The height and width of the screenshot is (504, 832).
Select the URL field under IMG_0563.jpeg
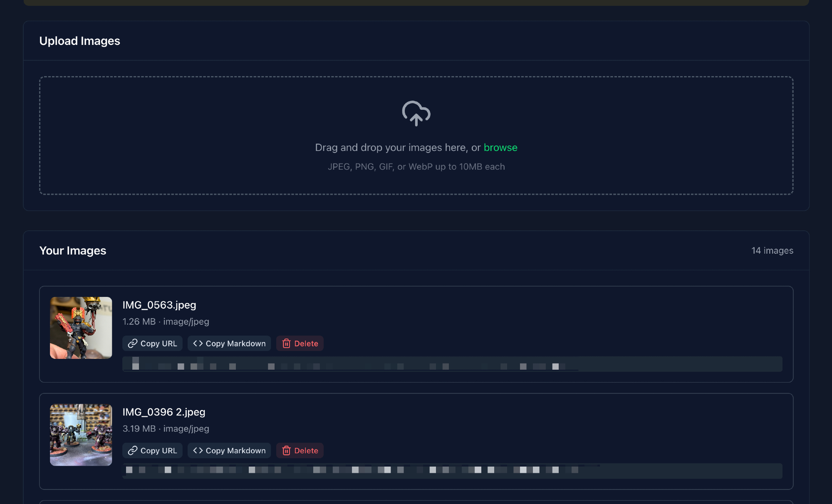(x=452, y=364)
